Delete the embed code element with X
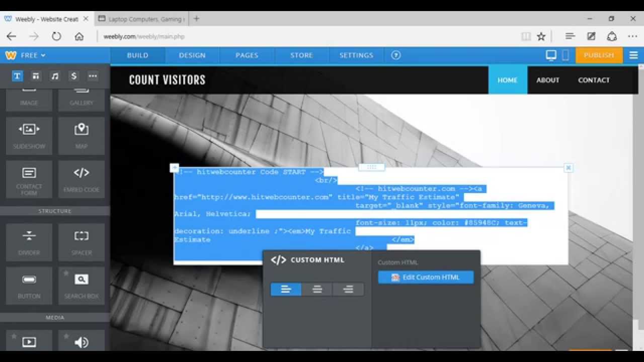Screen dimensions: 644x362 (568, 168)
